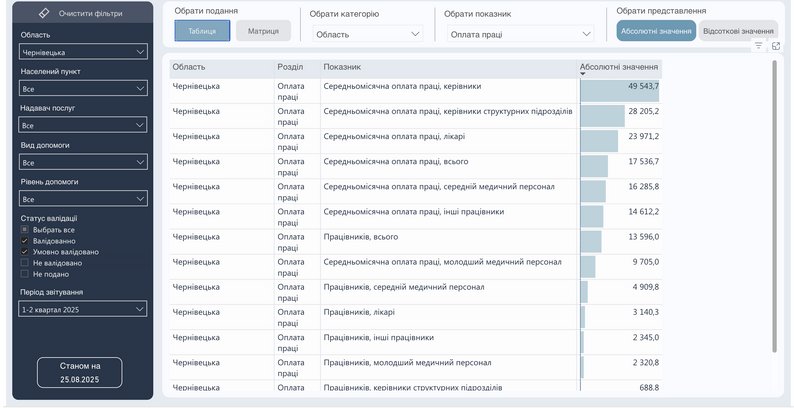794x408 pixels.
Task: Uncheck the Умовно валідовано checkbox
Action: (24, 252)
